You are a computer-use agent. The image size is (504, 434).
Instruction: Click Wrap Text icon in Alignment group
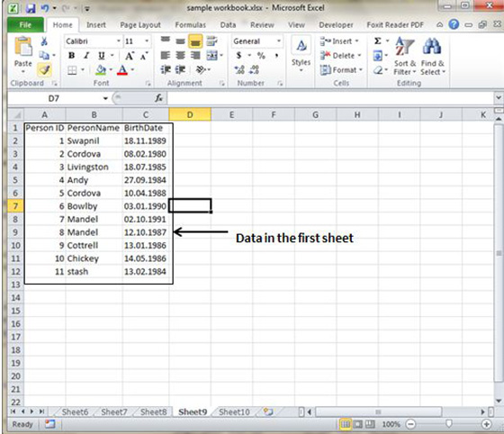point(211,41)
